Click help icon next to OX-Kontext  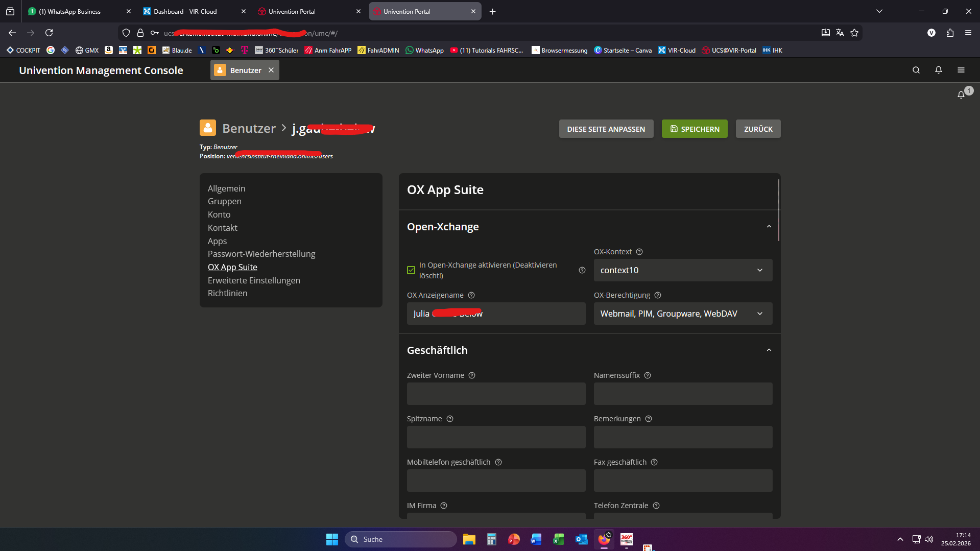[639, 252]
